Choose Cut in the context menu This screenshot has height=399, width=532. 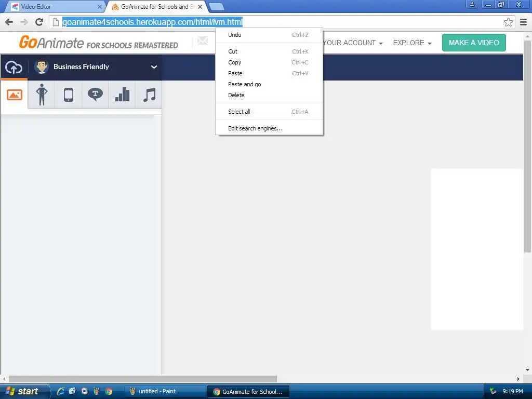(269, 51)
